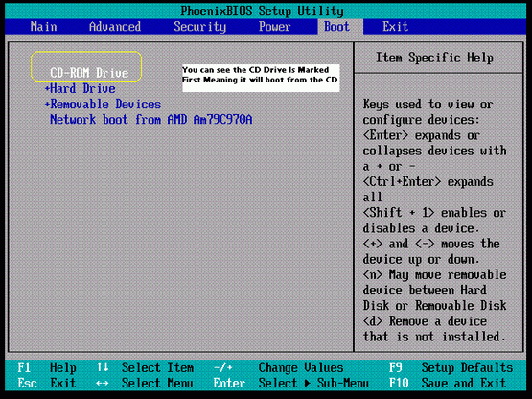The height and width of the screenshot is (399, 532).
Task: Click help text '<Ctrl+Enter> expands'
Action: pos(428,181)
